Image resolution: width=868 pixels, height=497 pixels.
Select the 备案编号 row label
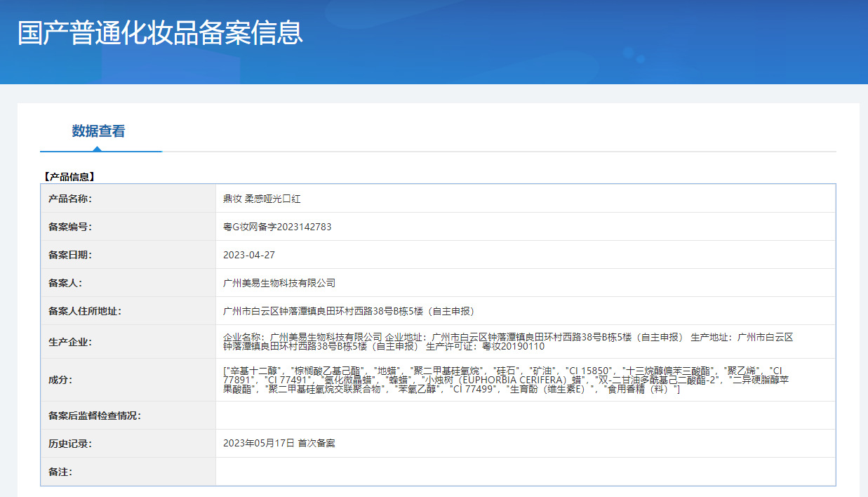70,227
